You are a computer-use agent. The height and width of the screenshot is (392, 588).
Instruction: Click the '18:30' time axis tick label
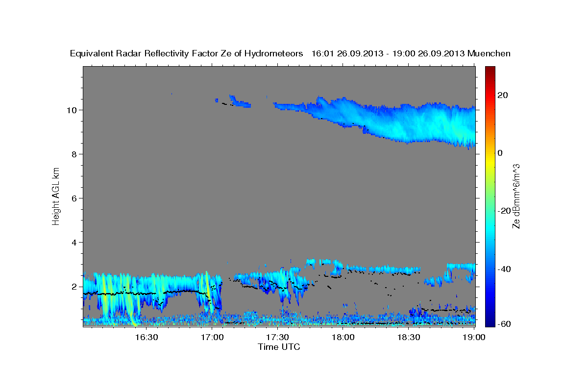click(x=408, y=337)
